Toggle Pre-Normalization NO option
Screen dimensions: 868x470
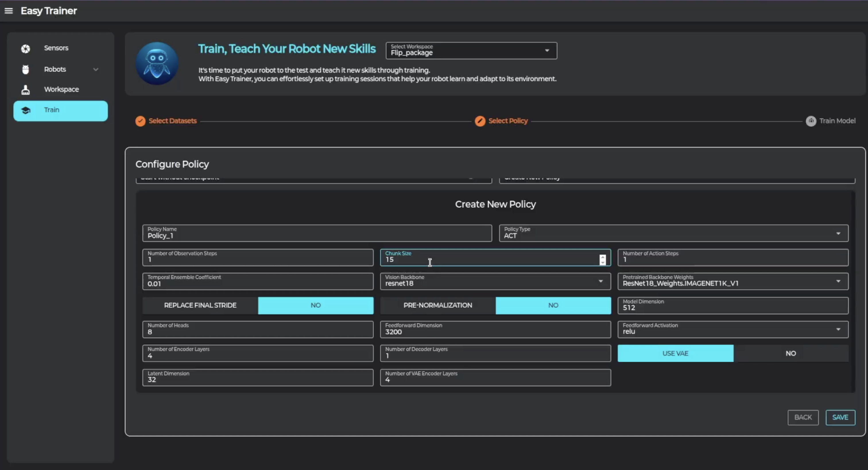[x=553, y=305]
